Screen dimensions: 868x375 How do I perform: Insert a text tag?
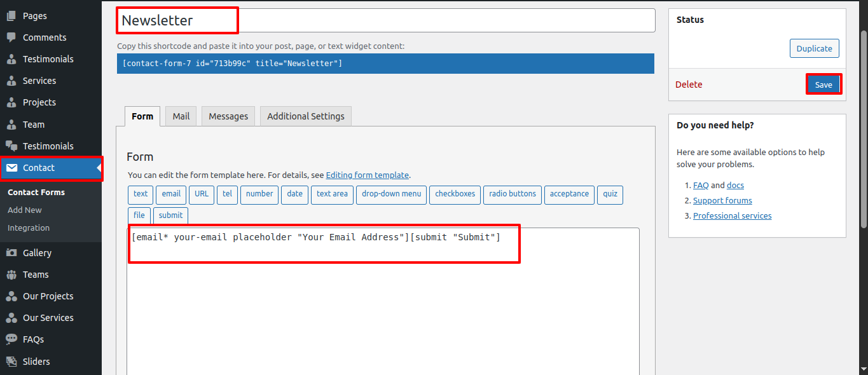(x=141, y=194)
